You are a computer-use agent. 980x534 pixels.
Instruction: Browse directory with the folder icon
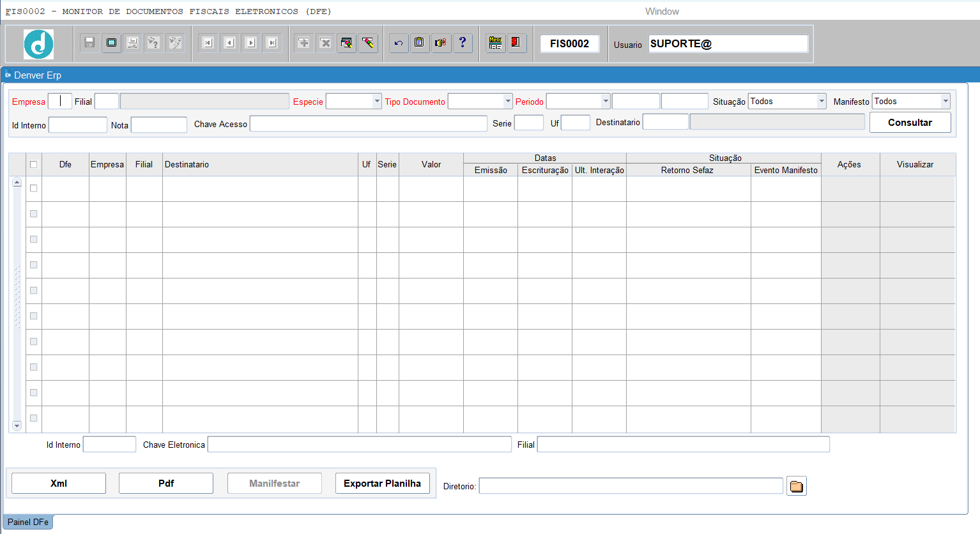point(796,486)
